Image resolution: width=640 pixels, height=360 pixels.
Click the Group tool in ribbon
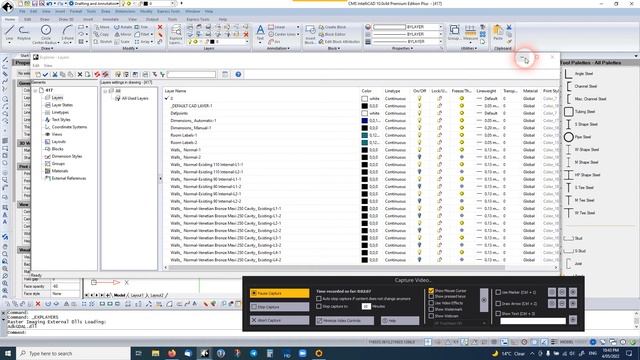pos(454,33)
